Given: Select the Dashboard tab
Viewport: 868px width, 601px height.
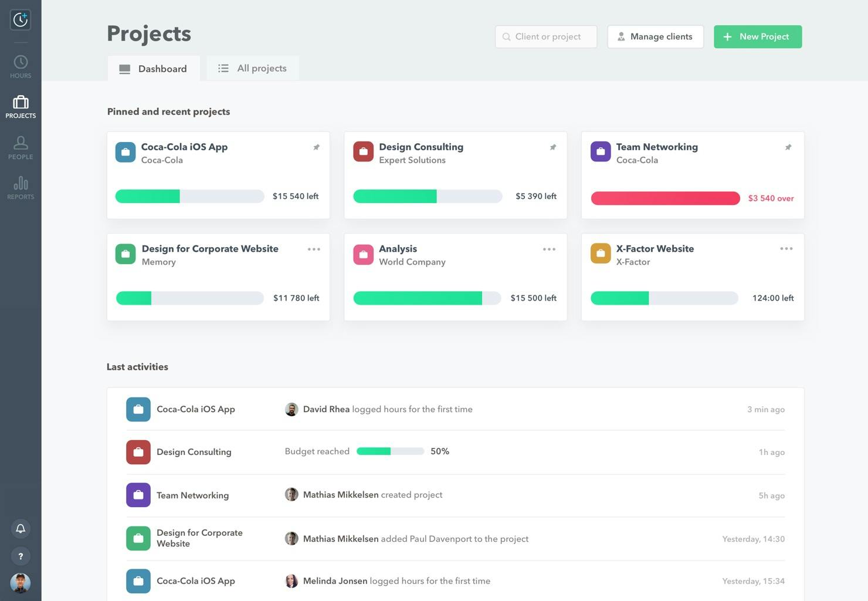Looking at the screenshot, I should [154, 69].
